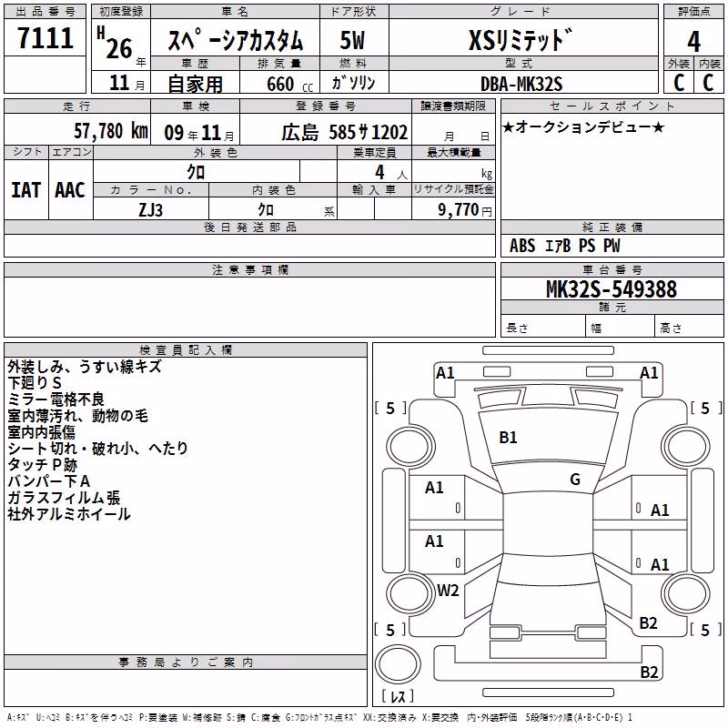
Task: Select color number ZJ3
Action: [151, 210]
